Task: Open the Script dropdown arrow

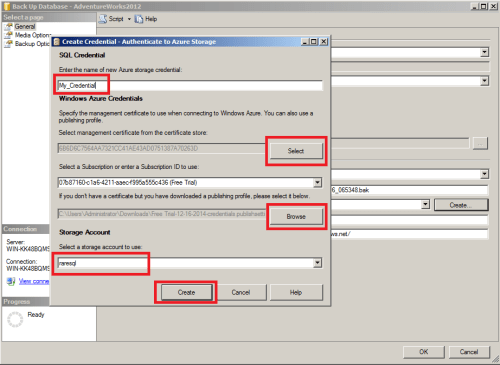Action: point(129,19)
